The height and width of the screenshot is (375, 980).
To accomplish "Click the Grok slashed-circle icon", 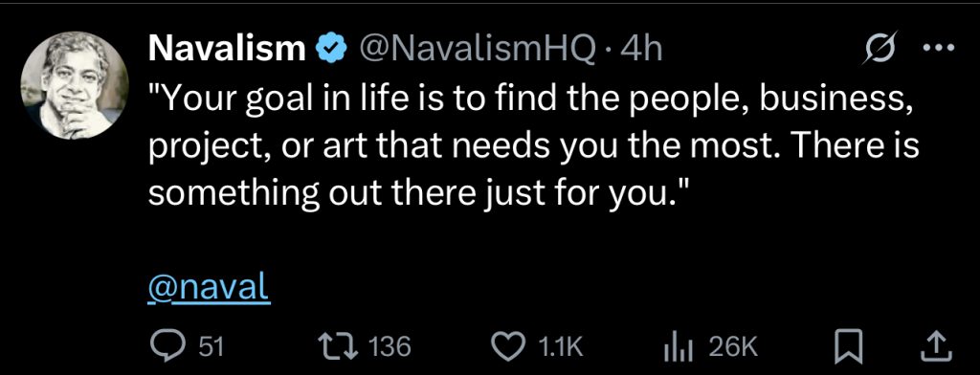I will tap(879, 47).
